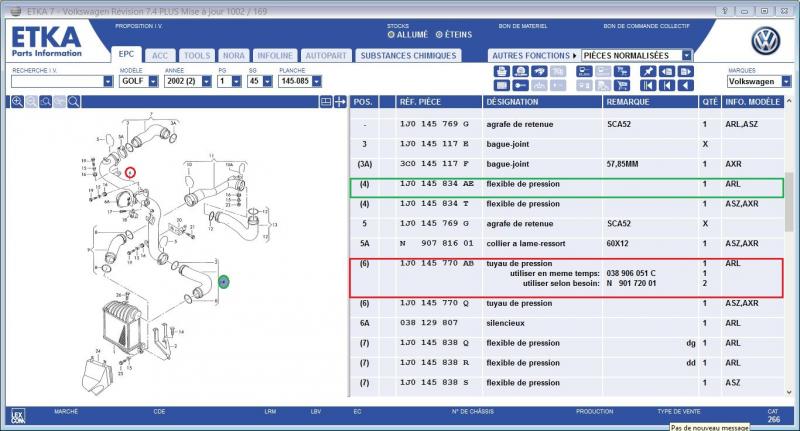The height and width of the screenshot is (431, 800).
Task: Click the AUTRES FONCTIONS button
Action: coord(534,55)
